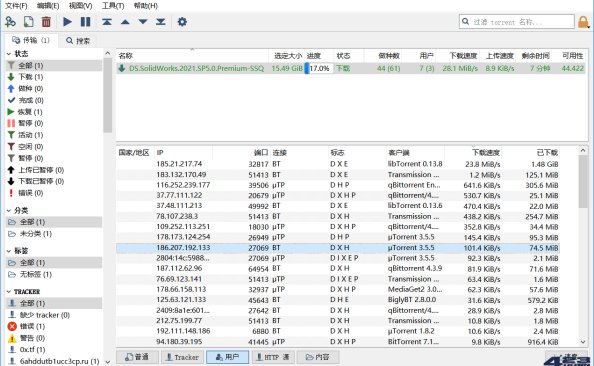The image size is (594, 366).
Task: Open the 内容 details tab
Action: 318,357
